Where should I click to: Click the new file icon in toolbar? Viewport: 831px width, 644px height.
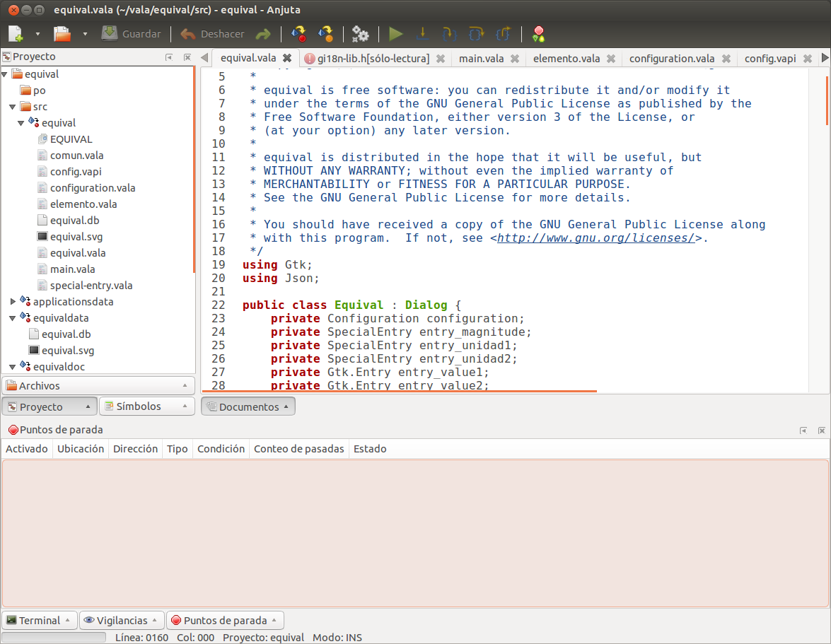pyautogui.click(x=16, y=33)
